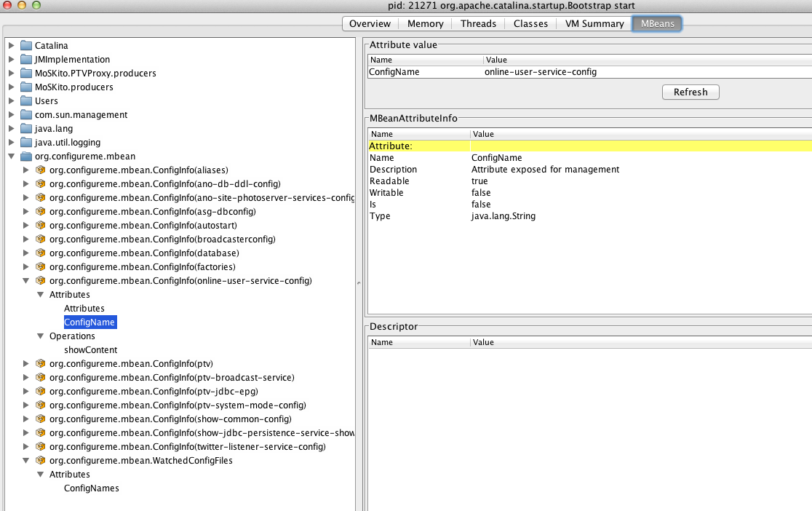The width and height of the screenshot is (812, 511).
Task: Click the MBean icon for ConfigInfo(aliases)
Action: (41, 170)
